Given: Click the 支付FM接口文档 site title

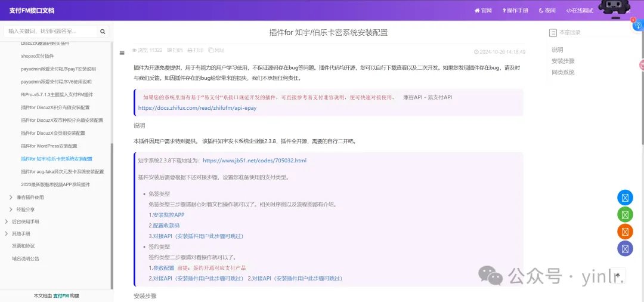Looking at the screenshot, I should pos(32,10).
